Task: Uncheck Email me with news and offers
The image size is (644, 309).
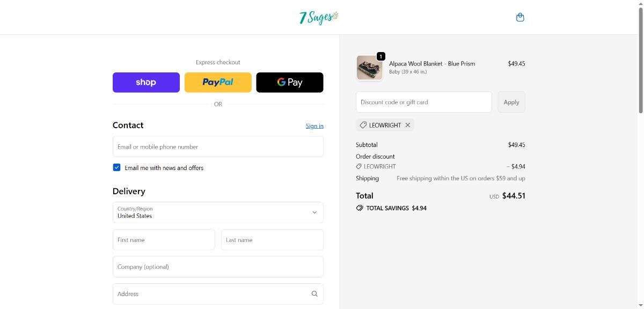Action: point(116,167)
